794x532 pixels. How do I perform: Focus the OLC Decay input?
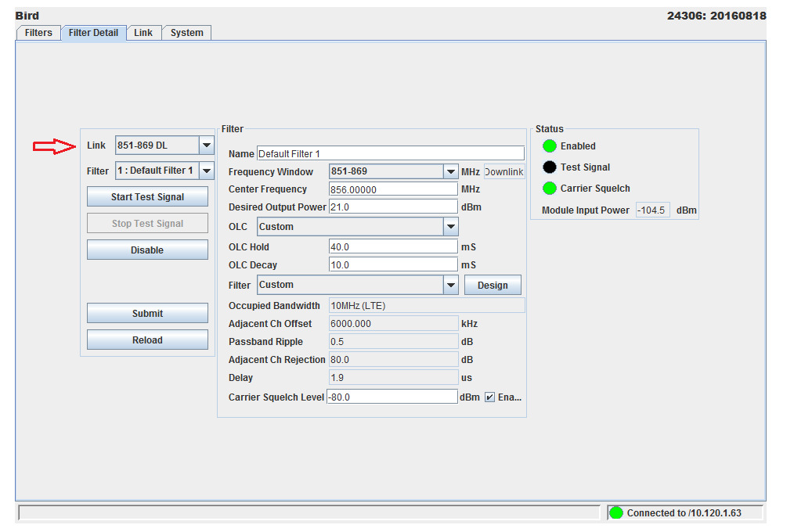[x=393, y=265]
